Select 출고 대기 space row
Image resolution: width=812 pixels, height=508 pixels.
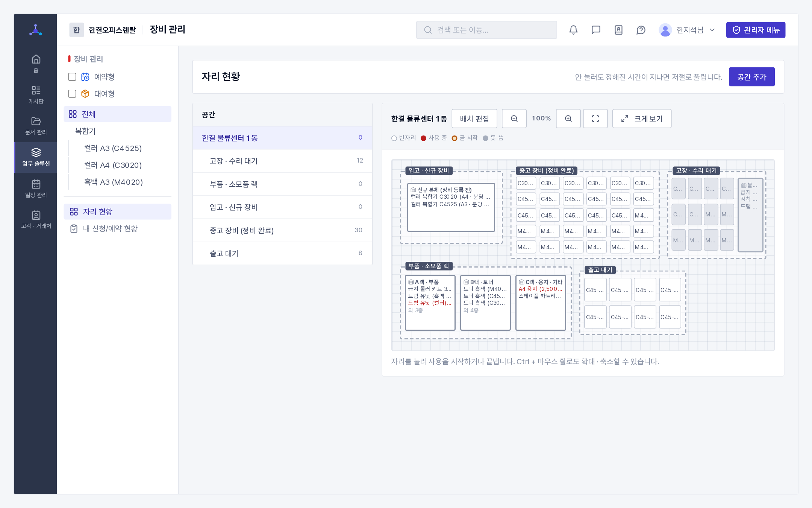(282, 253)
